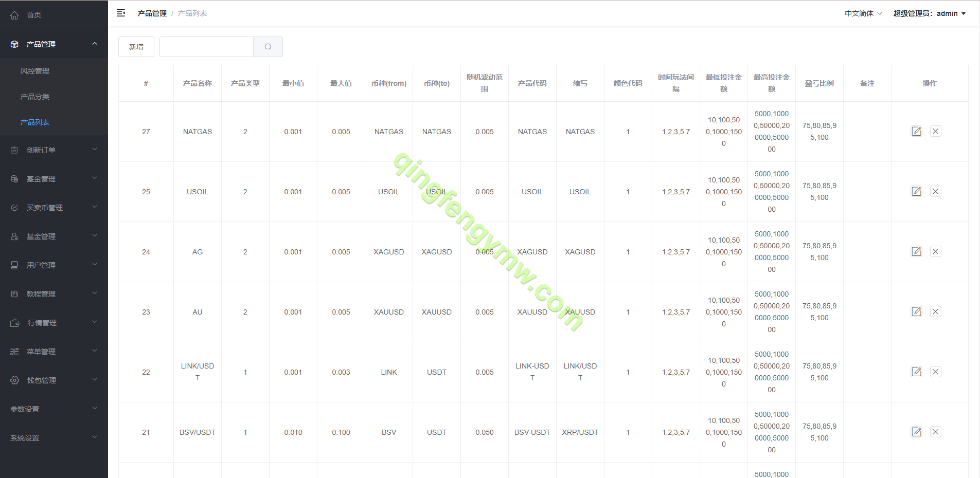Screen dimensions: 980x478
Task: Expand the 买卖币管理 menu chevron
Action: 95,207
